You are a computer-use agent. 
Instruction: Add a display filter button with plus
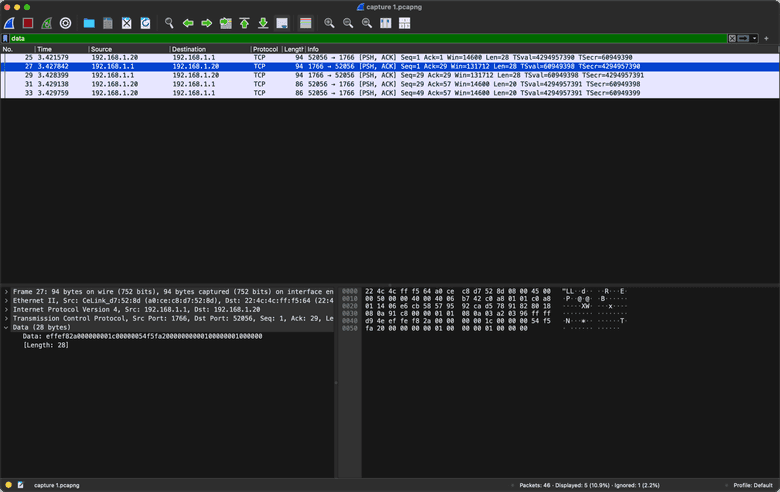point(766,38)
